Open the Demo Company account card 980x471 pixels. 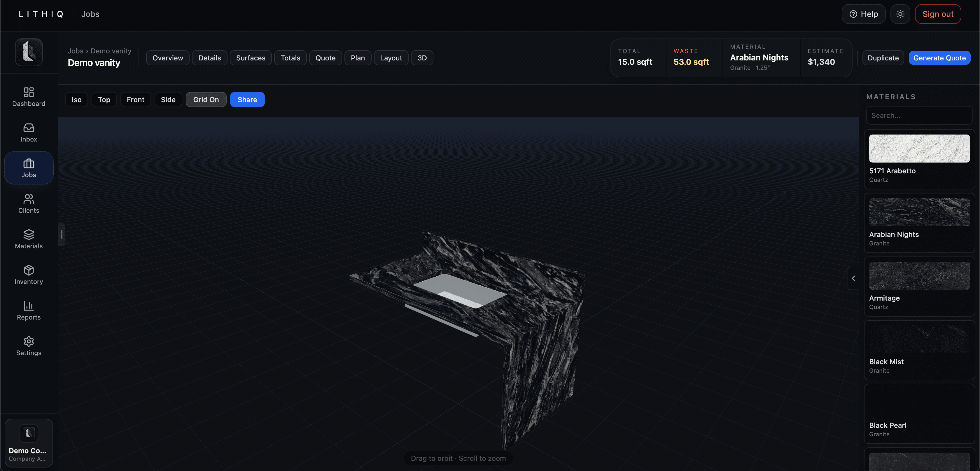tap(29, 443)
